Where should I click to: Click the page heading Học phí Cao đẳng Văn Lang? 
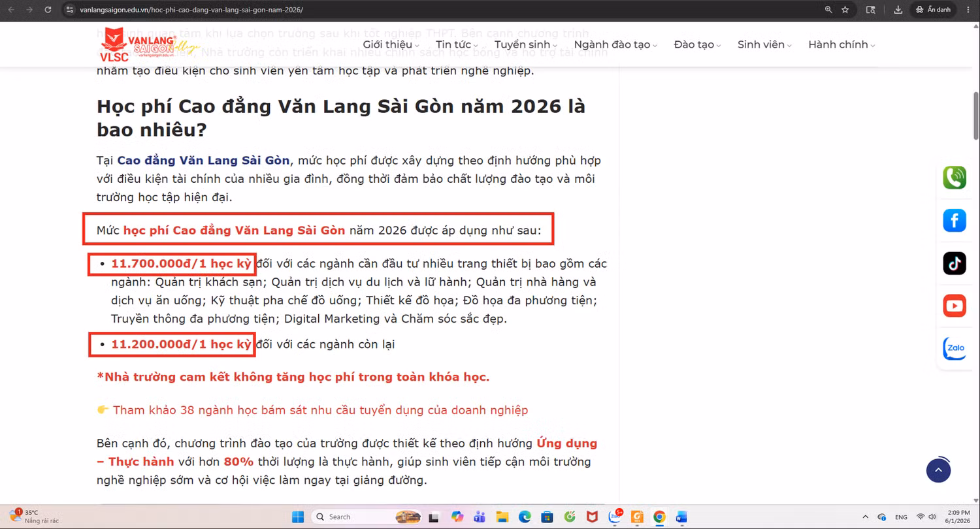(x=341, y=118)
